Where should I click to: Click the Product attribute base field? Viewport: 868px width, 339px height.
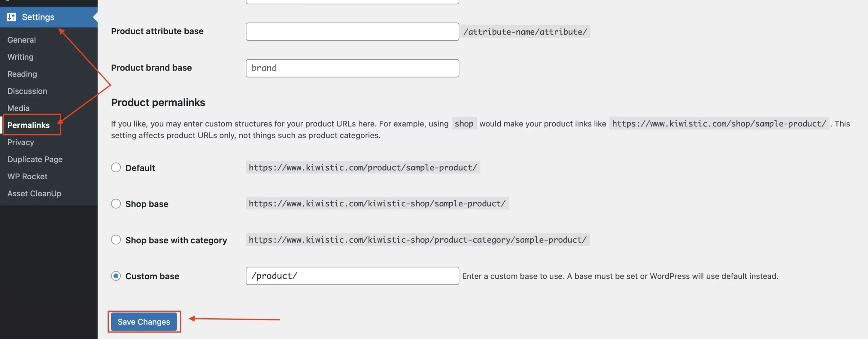[352, 31]
